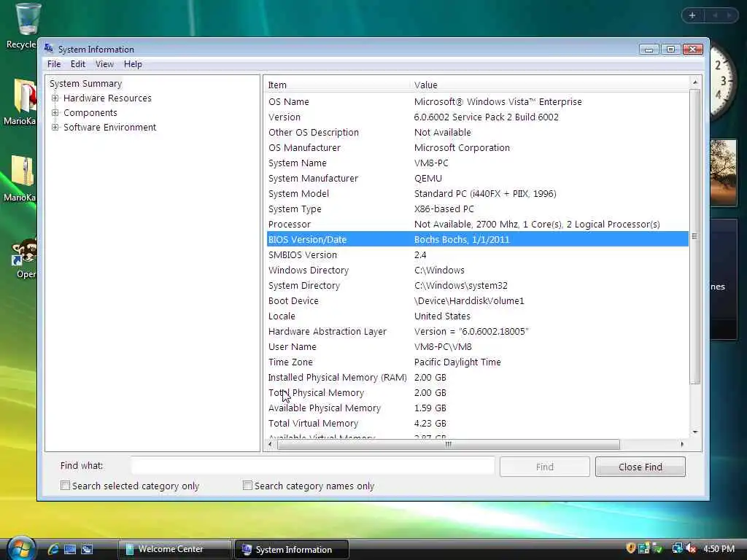Click Switch between windows icon
This screenshot has height=560, width=747.
pyautogui.click(x=87, y=549)
